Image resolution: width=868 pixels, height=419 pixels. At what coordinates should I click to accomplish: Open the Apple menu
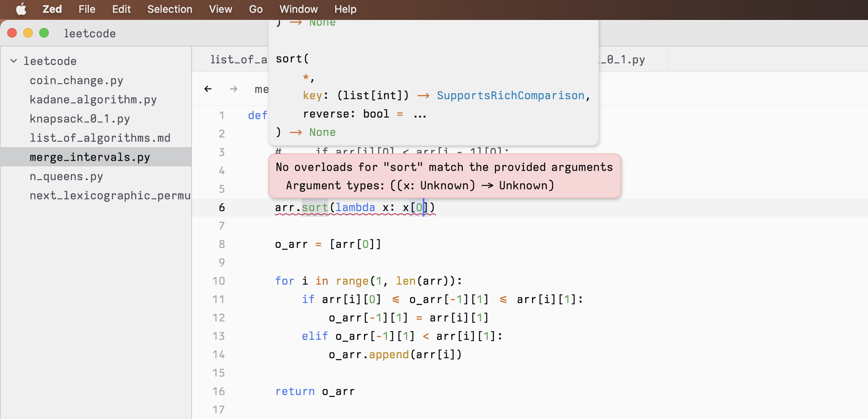click(21, 9)
